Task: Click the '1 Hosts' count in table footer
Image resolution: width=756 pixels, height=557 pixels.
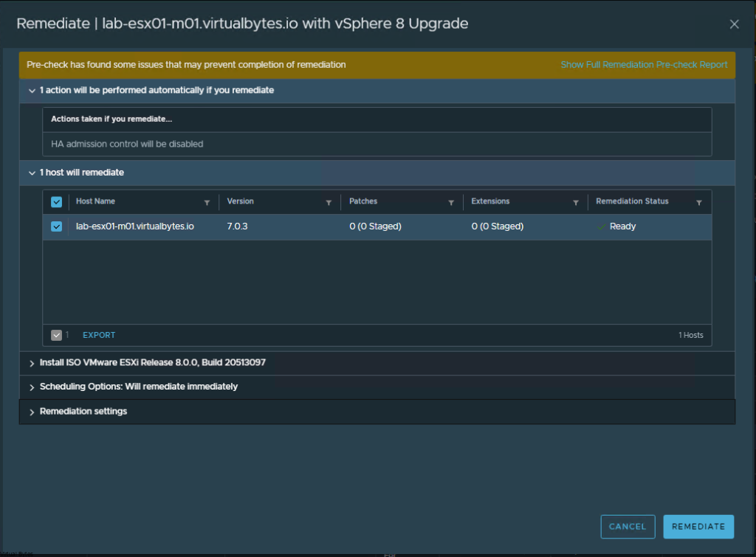Action: pos(691,336)
